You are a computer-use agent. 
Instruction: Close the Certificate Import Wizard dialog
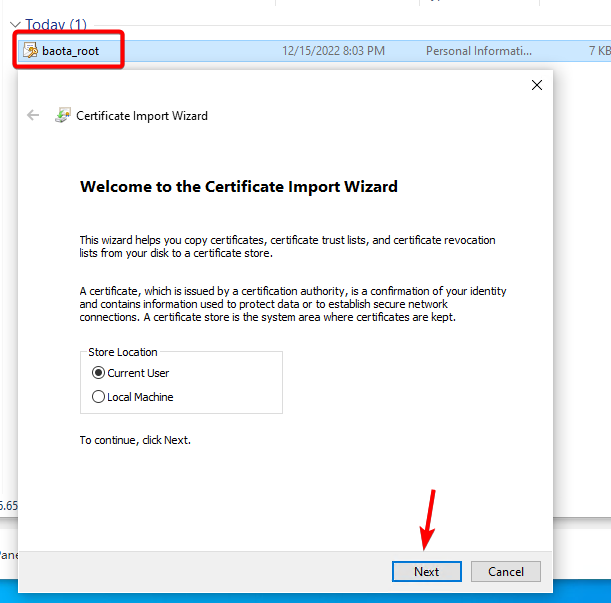537,85
